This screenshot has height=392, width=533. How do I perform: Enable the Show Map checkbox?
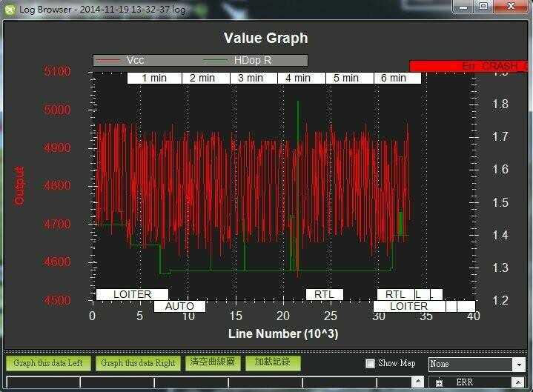click(371, 364)
